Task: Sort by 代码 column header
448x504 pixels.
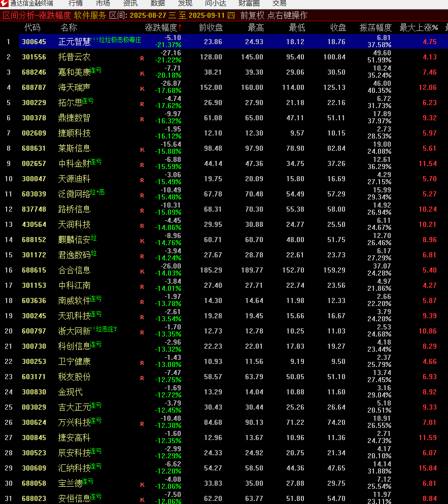Action: (x=32, y=27)
